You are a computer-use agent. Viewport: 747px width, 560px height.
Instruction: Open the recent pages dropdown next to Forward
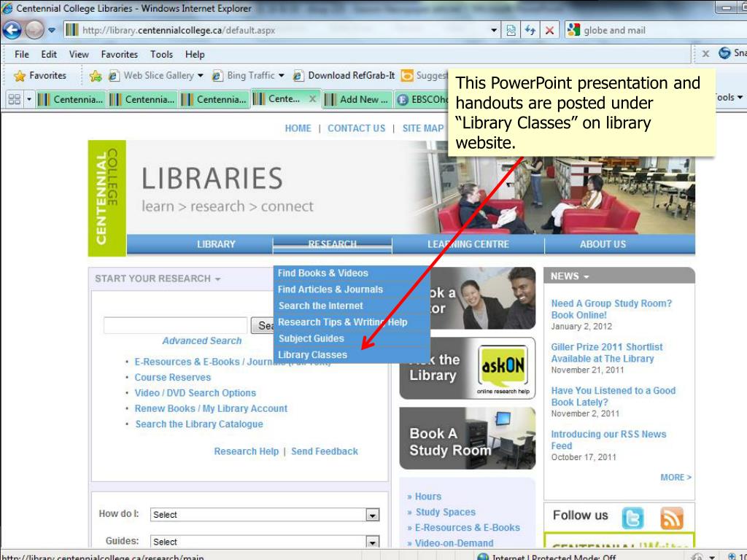click(x=52, y=31)
